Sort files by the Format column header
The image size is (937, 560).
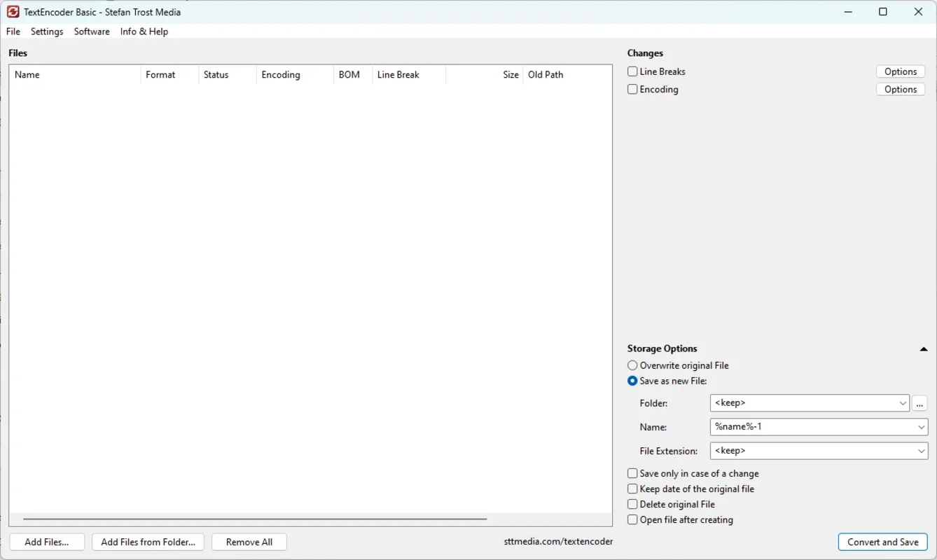(x=169, y=75)
